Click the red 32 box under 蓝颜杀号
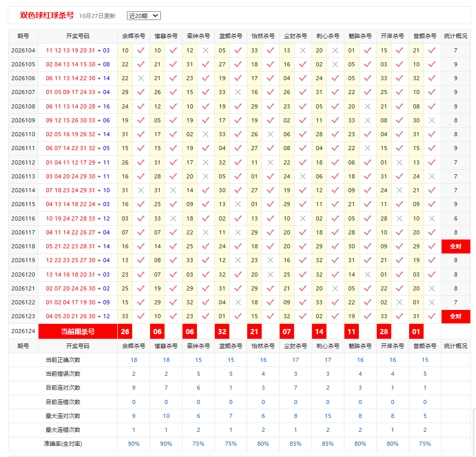The height and width of the screenshot is (457, 476). 222,331
